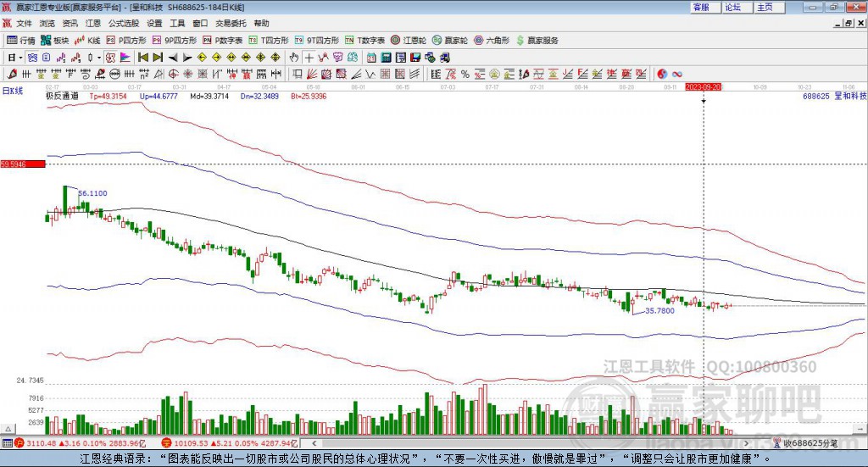Open the calculator icon
The height and width of the screenshot is (467, 868).
pyautogui.click(x=387, y=58)
